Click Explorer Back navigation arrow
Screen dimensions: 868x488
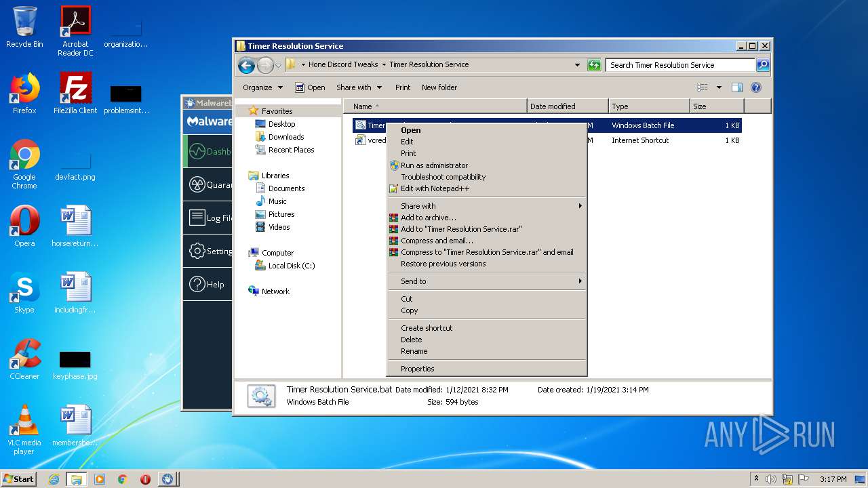(247, 65)
